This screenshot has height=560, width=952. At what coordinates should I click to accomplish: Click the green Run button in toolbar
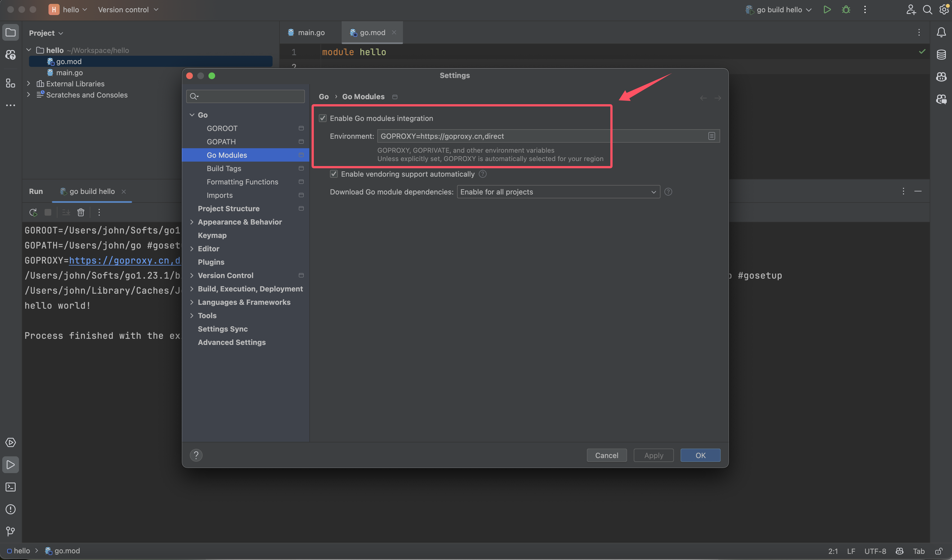click(827, 10)
